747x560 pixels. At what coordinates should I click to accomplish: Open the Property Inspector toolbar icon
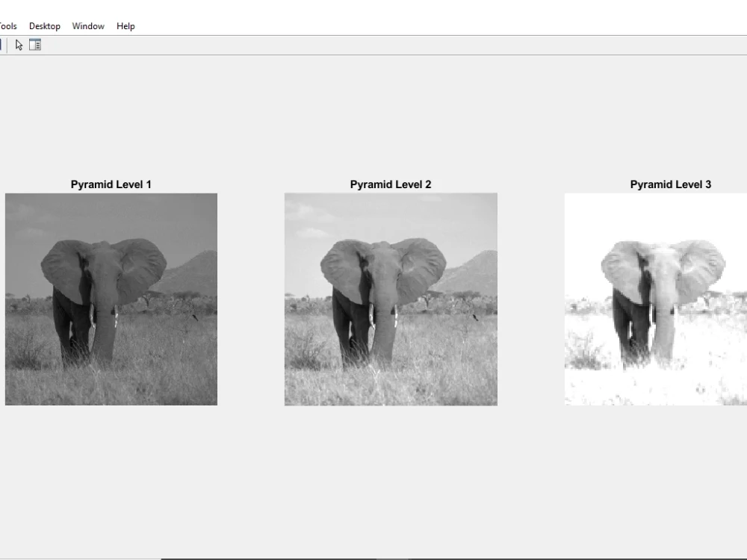[34, 44]
